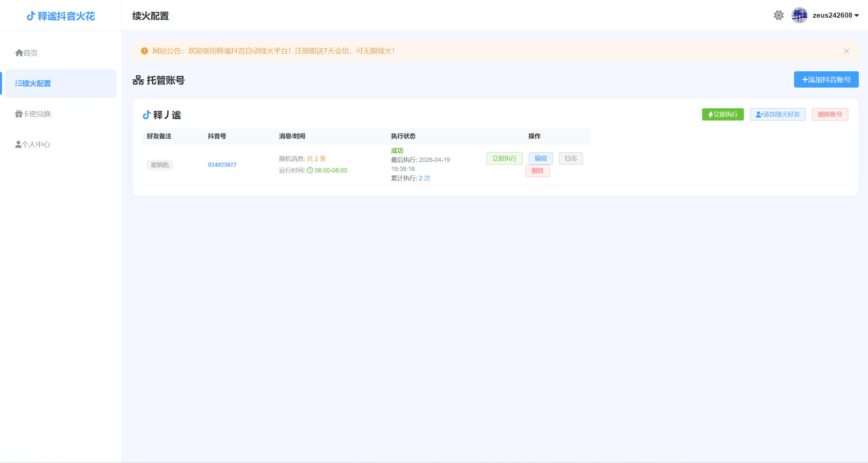Click the 执行状态 column header
The width and height of the screenshot is (868, 463).
(403, 136)
